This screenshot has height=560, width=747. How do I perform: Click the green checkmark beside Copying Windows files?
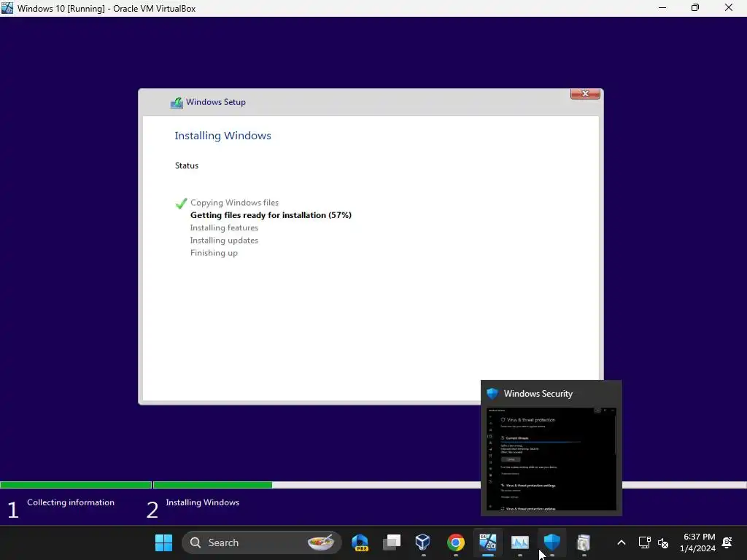pyautogui.click(x=181, y=203)
